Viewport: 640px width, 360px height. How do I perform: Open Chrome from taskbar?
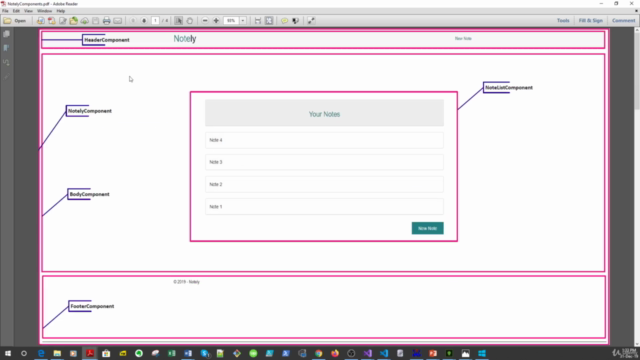coord(318,353)
